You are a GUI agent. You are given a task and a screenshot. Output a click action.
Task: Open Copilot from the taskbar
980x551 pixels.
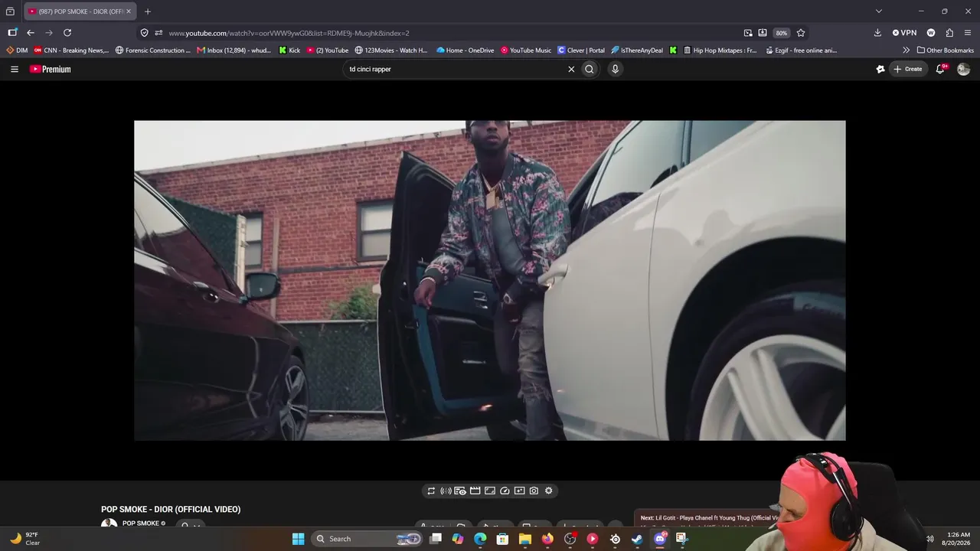[x=458, y=539]
